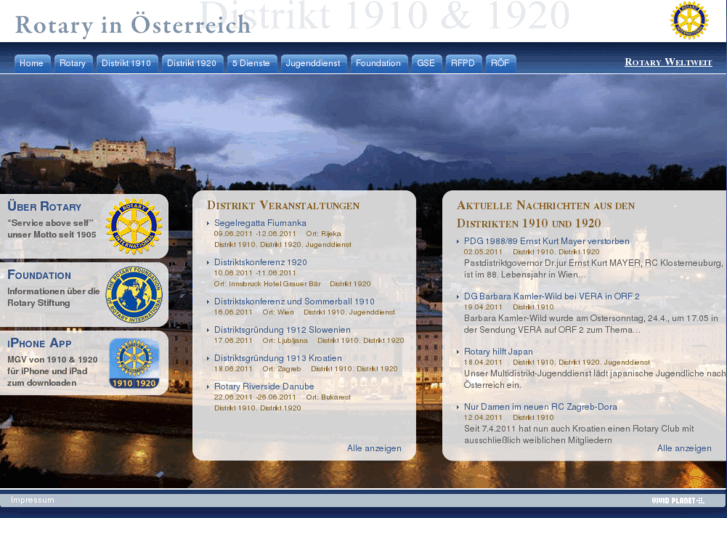727x545 pixels.
Task: Select the GSE tab
Action: [426, 63]
